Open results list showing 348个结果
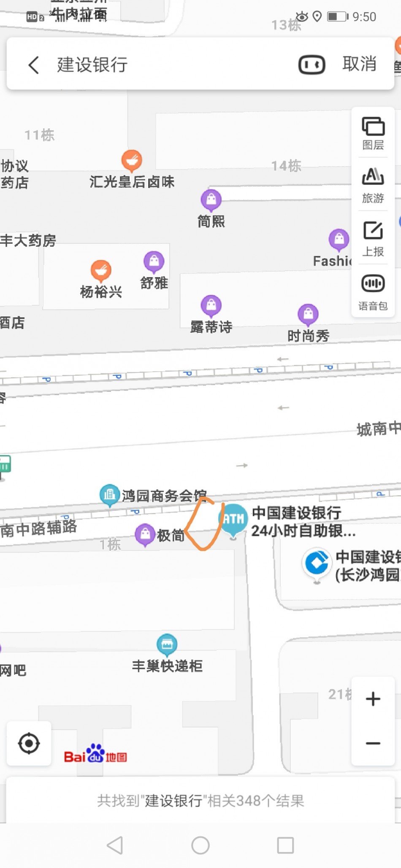The image size is (401, 868). point(200,800)
